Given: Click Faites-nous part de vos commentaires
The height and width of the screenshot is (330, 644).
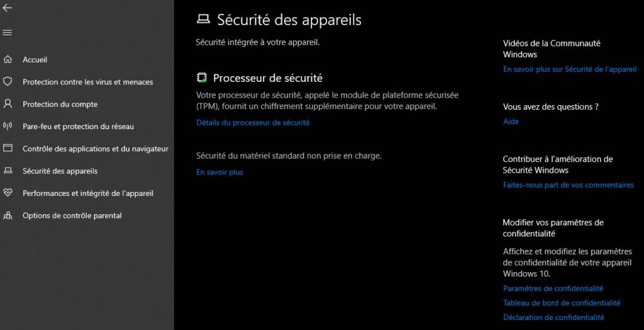Looking at the screenshot, I should pos(569,185).
